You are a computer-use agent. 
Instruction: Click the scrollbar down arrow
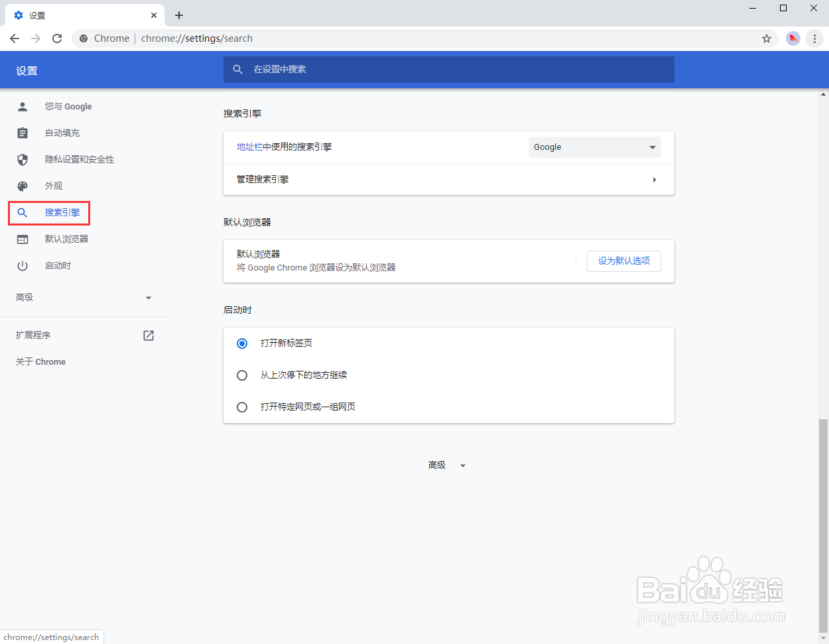(x=823, y=638)
